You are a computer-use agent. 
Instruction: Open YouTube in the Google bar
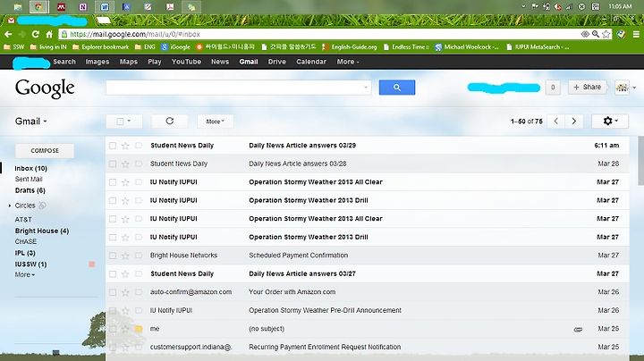(x=186, y=62)
